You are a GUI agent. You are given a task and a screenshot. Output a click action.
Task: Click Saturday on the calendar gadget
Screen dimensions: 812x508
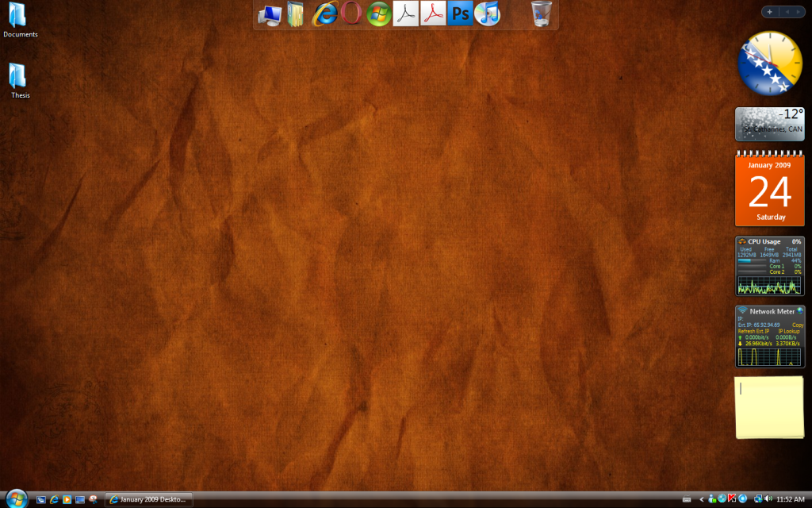771,217
